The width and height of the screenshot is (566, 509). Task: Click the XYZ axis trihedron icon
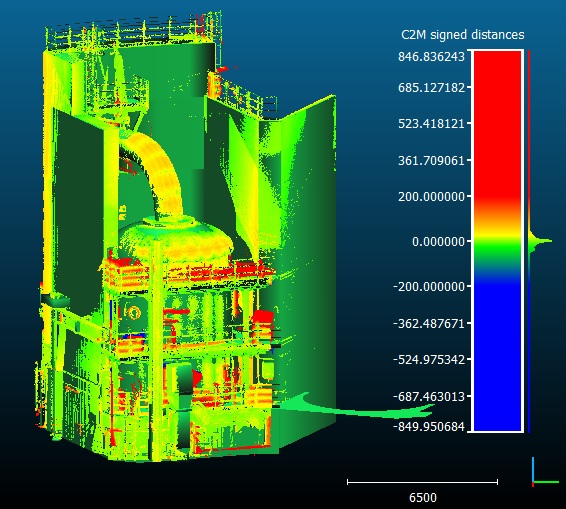545,472
